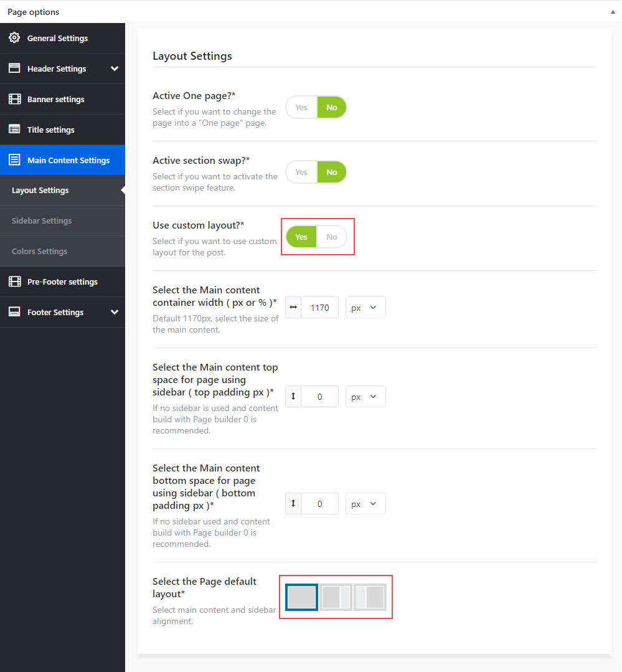Open unit dropdown for container width
Image resolution: width=622 pixels, height=672 pixels.
click(365, 308)
